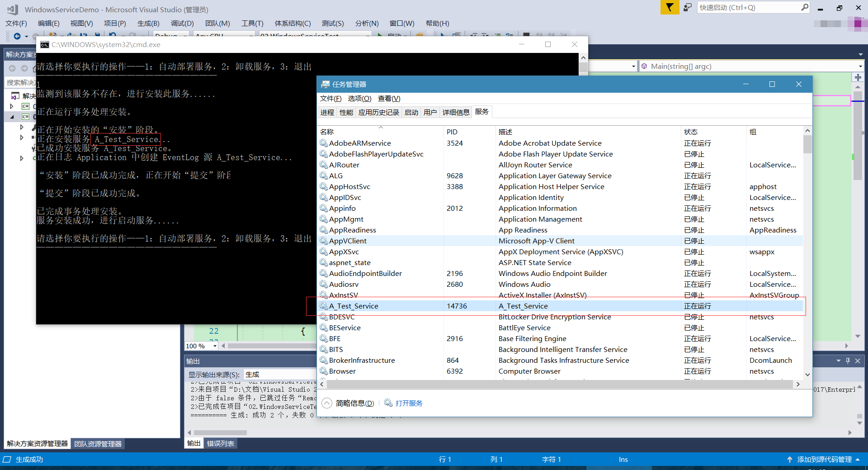Select the AudioEndpointBuilder service row
The height and width of the screenshot is (470, 868).
(560, 273)
